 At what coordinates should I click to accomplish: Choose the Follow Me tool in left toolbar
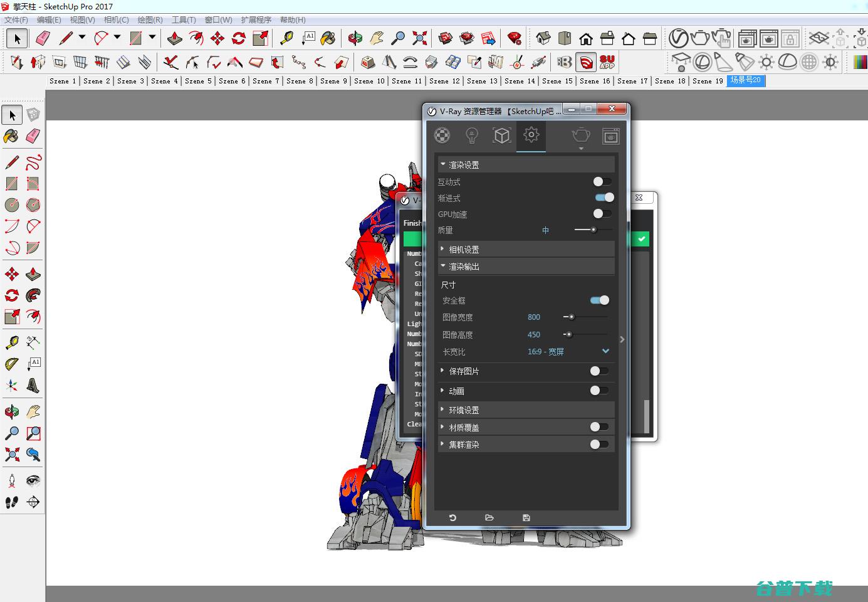coord(33,295)
